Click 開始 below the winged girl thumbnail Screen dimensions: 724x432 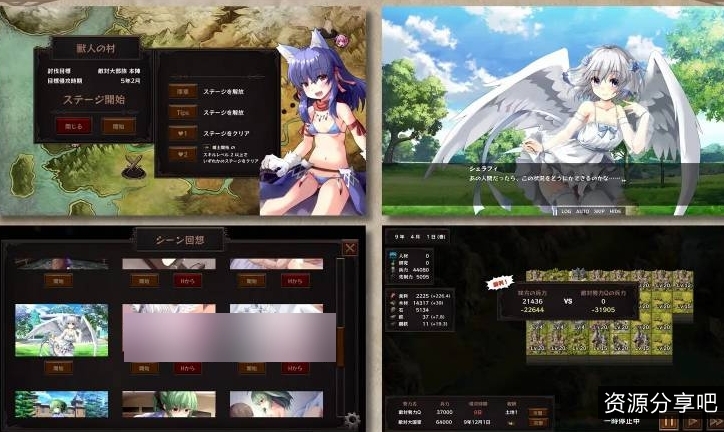[x=59, y=368]
